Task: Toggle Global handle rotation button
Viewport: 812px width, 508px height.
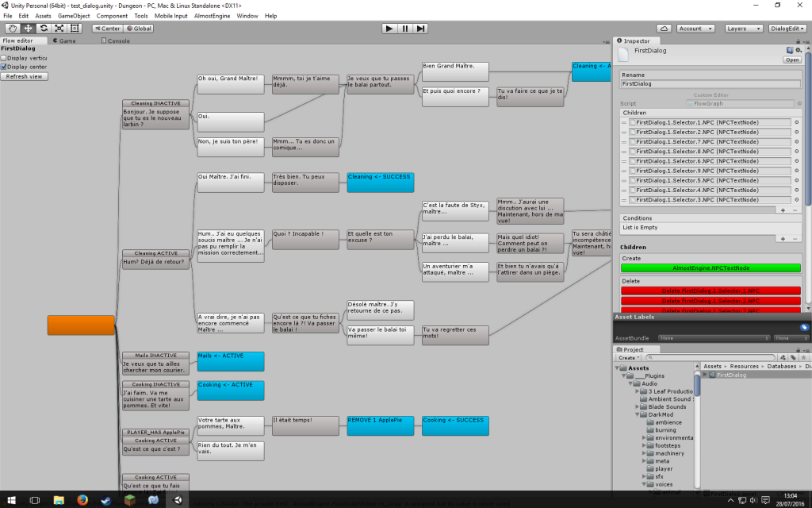Action: 139,29
